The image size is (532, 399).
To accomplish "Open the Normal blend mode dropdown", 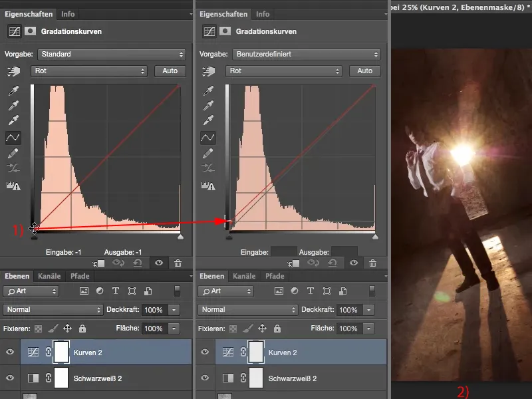I will click(53, 309).
